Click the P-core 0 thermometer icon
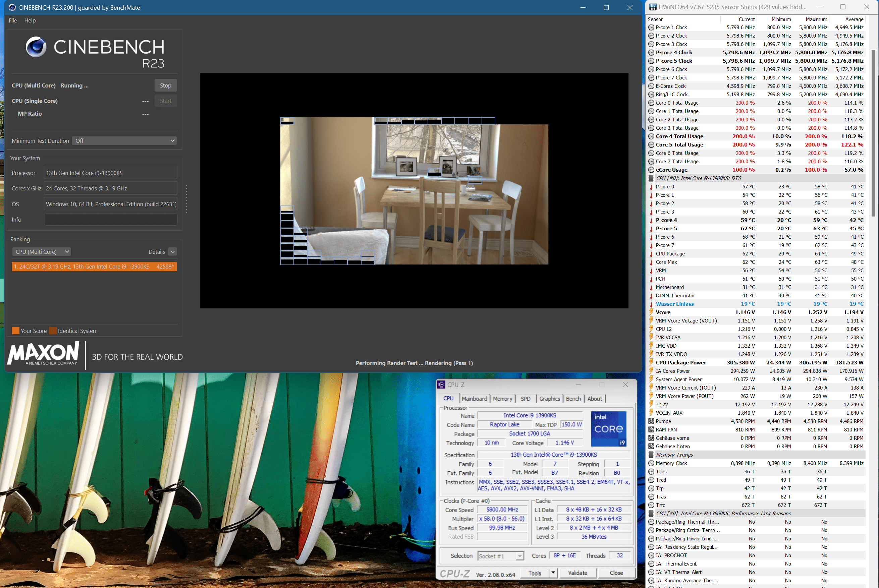Image resolution: width=879 pixels, height=588 pixels. tap(651, 187)
